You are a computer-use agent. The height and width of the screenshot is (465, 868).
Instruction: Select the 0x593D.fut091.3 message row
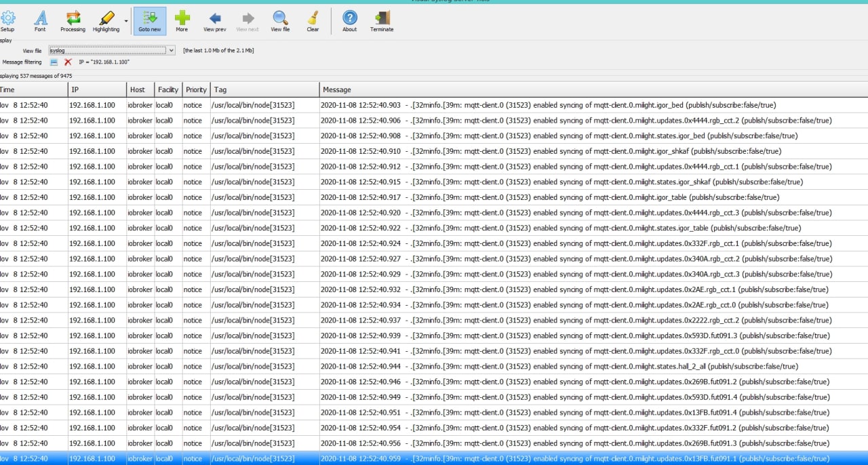coord(434,336)
